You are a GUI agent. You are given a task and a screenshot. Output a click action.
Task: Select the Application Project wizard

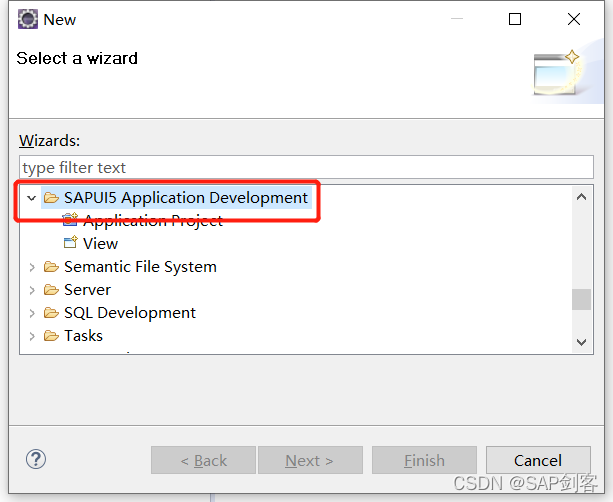tap(153, 221)
